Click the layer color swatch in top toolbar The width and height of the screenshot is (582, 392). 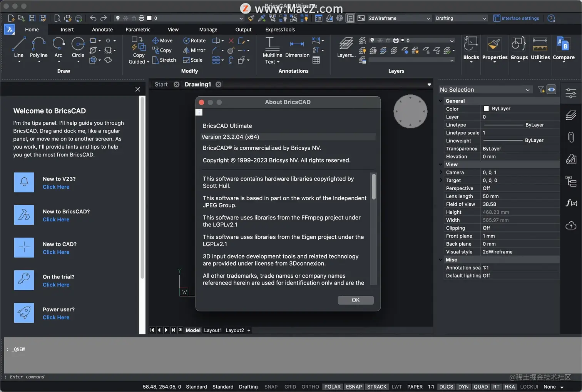149,18
